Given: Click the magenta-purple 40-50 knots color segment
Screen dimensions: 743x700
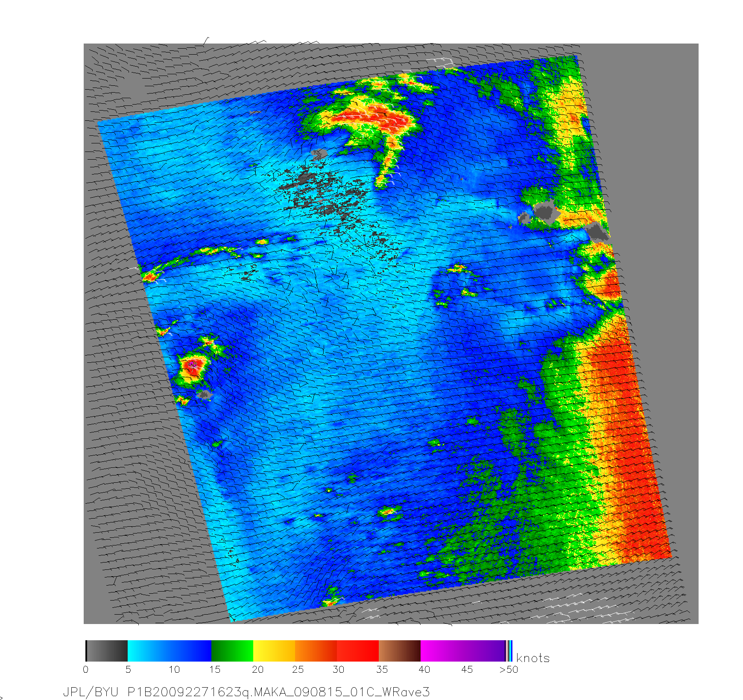Looking at the screenshot, I should 463,650.
